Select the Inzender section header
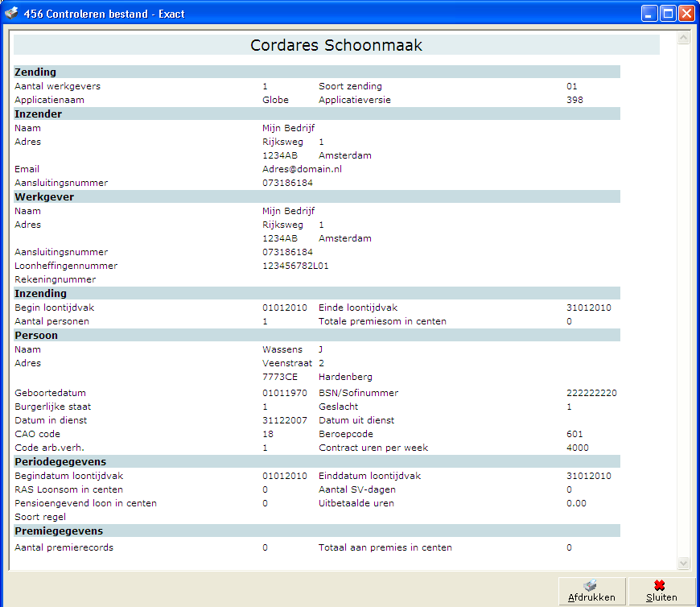 pos(39,114)
